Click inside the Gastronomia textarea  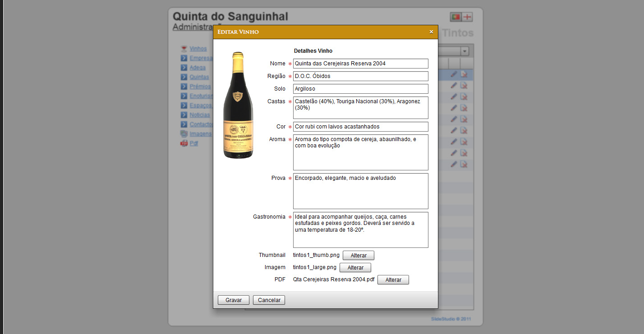(360, 230)
